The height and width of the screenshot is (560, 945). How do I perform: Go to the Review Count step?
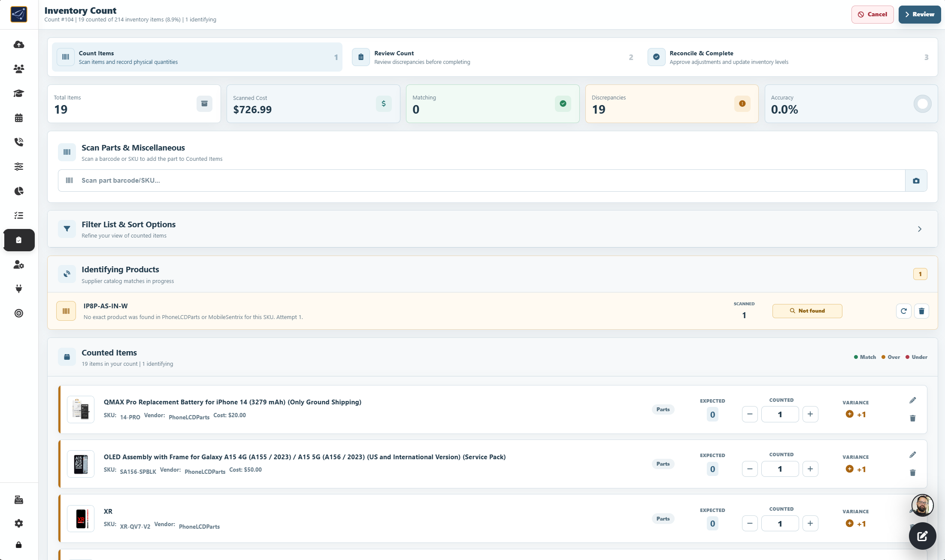(x=493, y=57)
